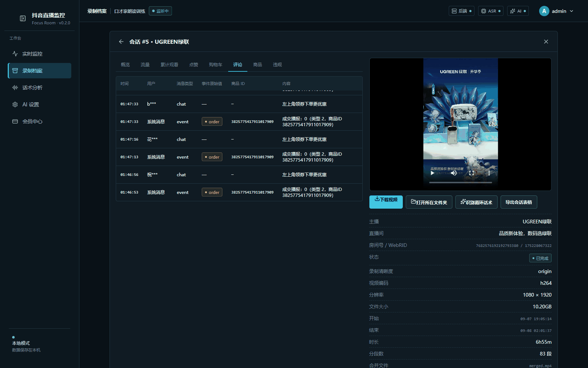Click the ASR status indicator
Viewport: 588px width, 368px height.
click(491, 11)
